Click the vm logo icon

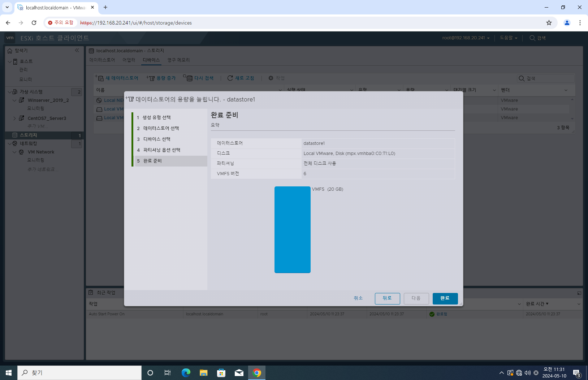pyautogui.click(x=10, y=38)
